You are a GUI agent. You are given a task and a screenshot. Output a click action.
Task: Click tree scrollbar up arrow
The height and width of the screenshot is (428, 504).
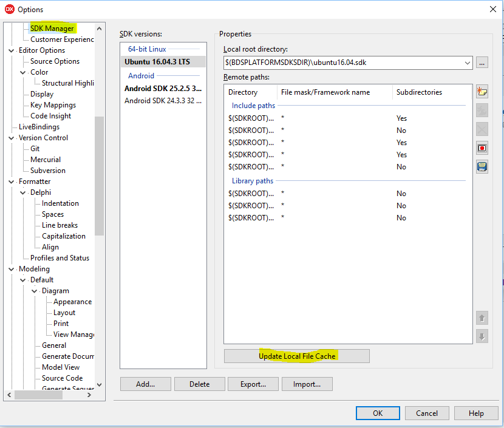click(x=100, y=29)
